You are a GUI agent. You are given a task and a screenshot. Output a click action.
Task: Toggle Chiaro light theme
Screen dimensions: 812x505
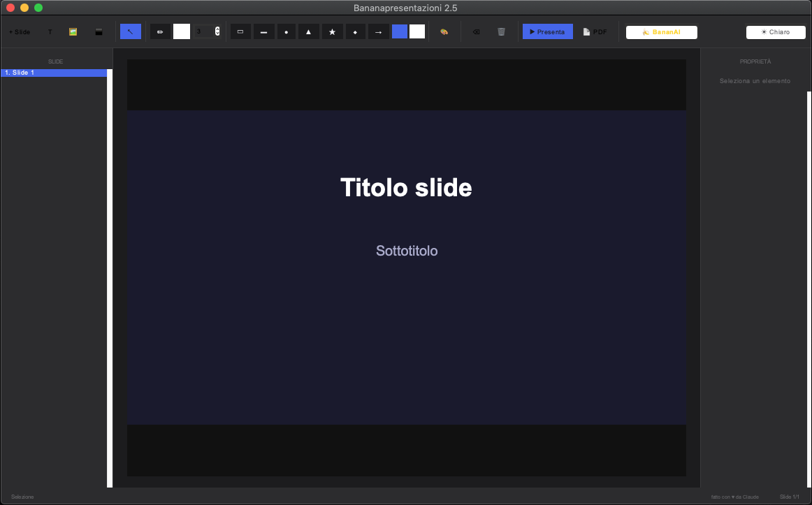coord(776,32)
